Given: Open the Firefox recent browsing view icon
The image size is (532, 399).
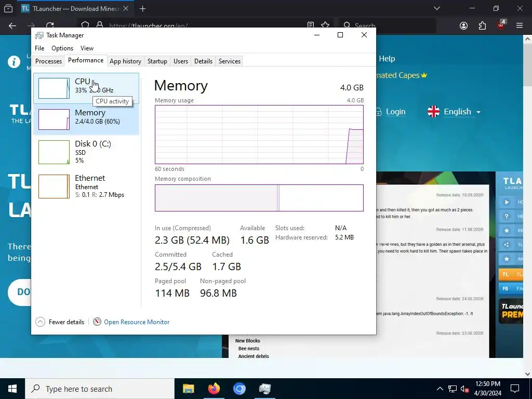Looking at the screenshot, I should click(8, 8).
